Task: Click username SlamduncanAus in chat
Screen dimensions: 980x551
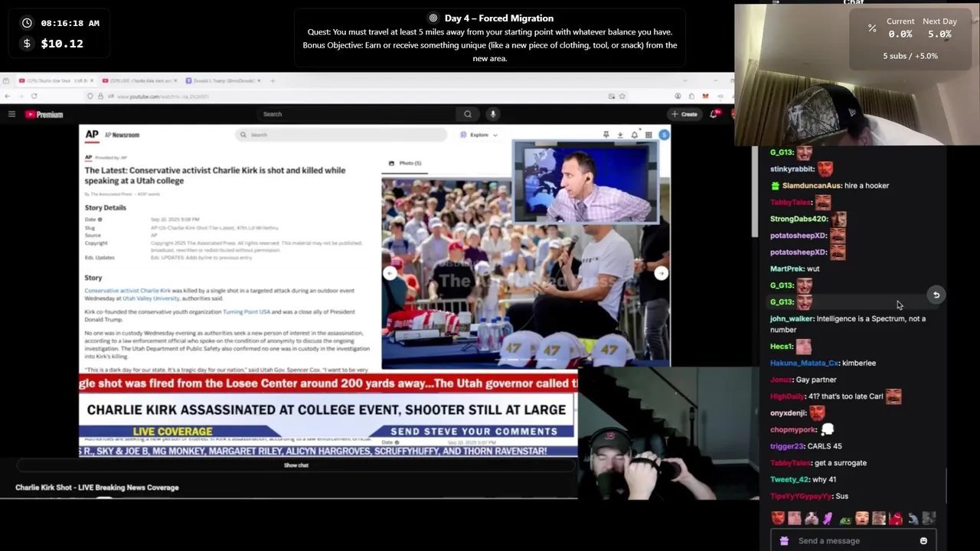Action: 812,186
